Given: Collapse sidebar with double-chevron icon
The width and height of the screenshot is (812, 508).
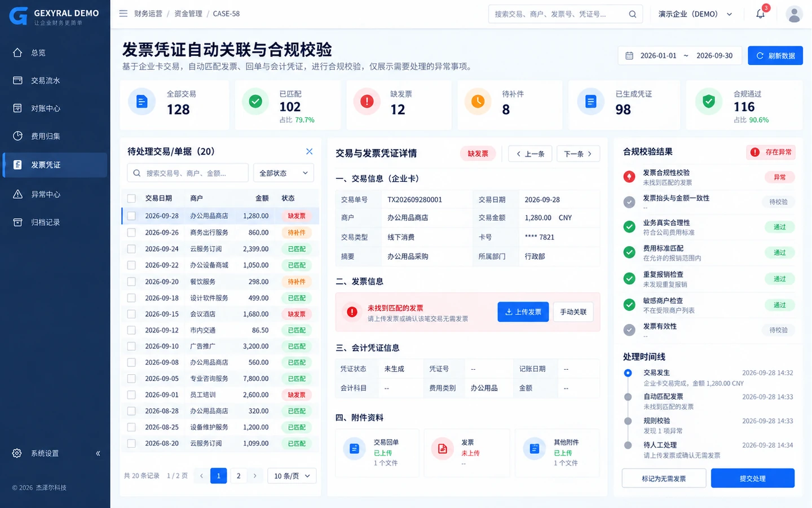Looking at the screenshot, I should click(98, 453).
